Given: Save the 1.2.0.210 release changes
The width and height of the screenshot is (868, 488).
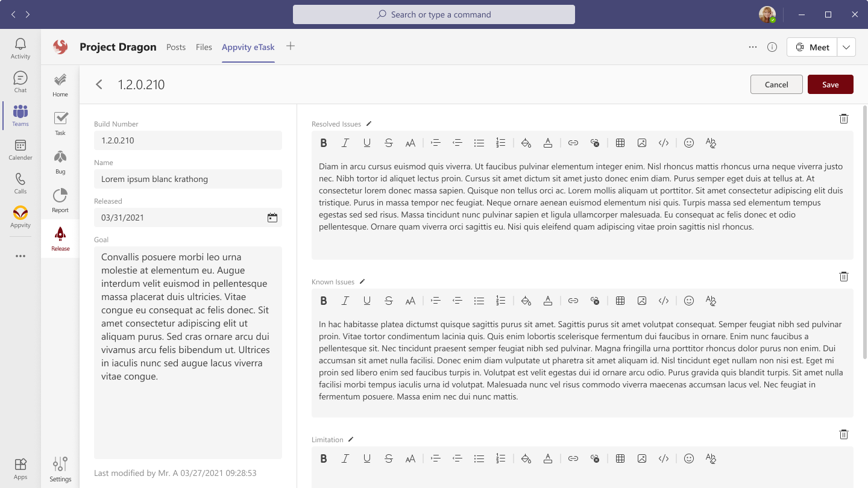Looking at the screenshot, I should (830, 84).
